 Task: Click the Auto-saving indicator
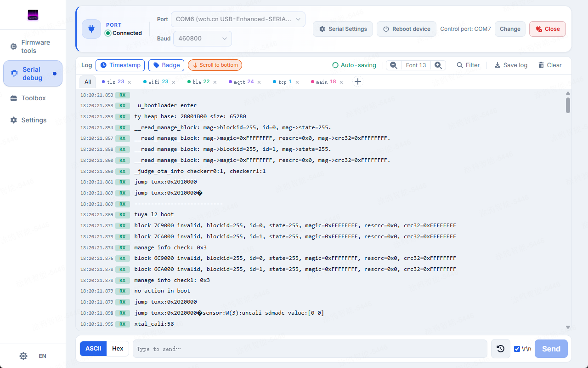pos(354,65)
